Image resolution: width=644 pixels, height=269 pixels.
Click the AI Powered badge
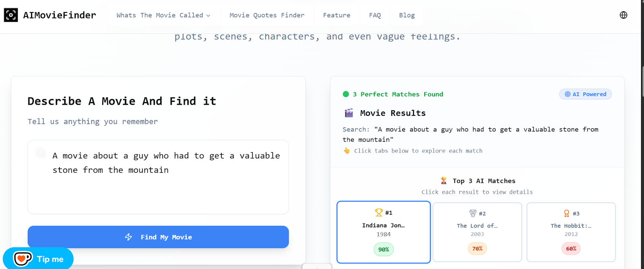585,94
